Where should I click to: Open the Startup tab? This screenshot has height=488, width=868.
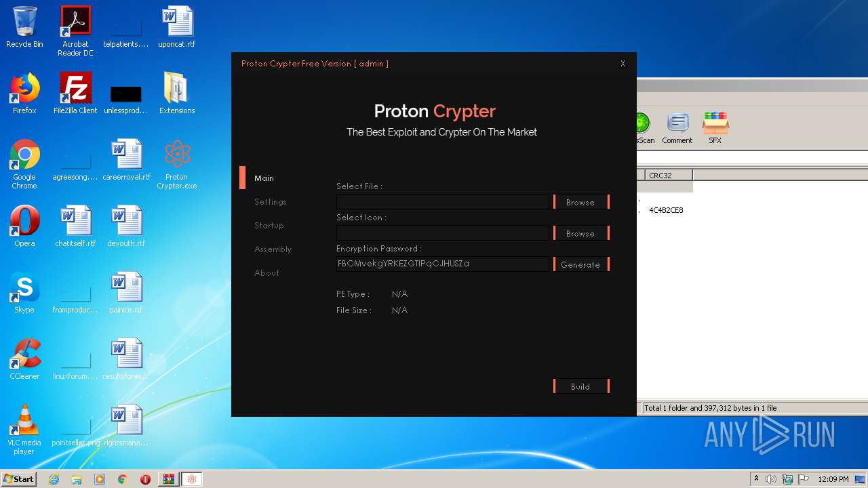coord(269,226)
